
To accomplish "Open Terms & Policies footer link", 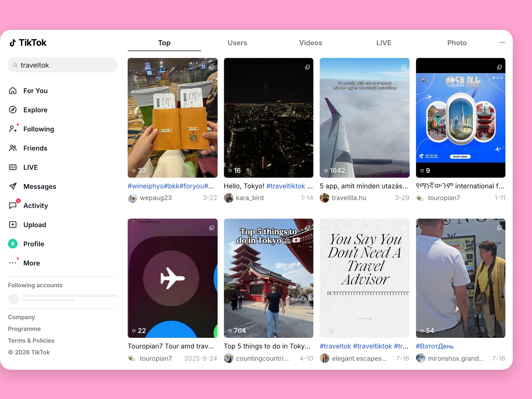I will click(31, 340).
